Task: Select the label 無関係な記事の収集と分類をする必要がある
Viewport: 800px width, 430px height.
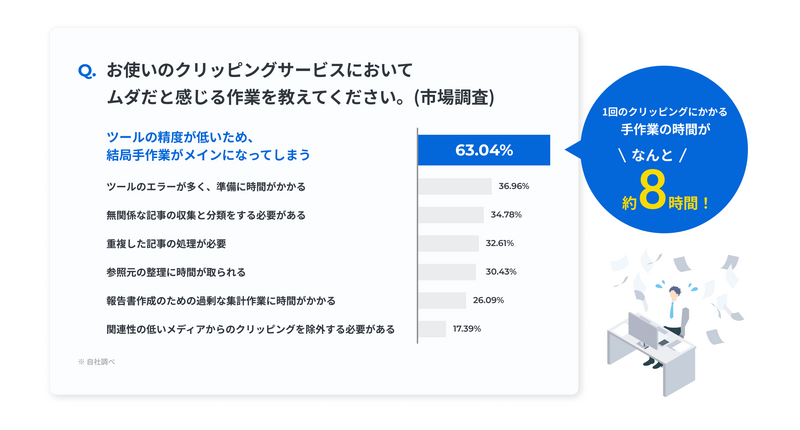Action: 206,215
